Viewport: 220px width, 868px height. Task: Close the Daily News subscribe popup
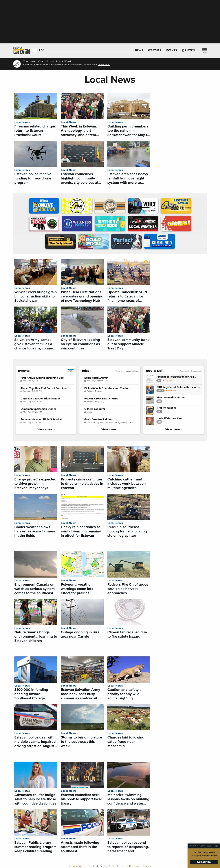click(216, 846)
